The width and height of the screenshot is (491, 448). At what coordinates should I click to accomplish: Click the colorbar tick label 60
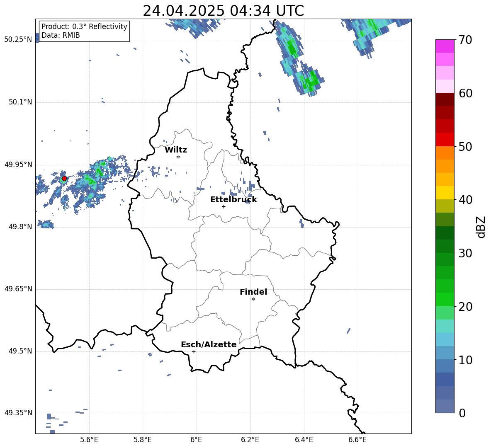[465, 93]
